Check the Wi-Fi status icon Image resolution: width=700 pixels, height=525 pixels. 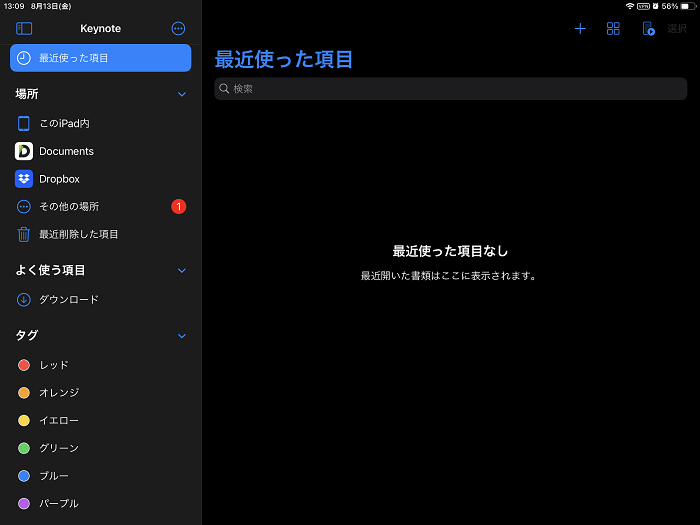(630, 6)
